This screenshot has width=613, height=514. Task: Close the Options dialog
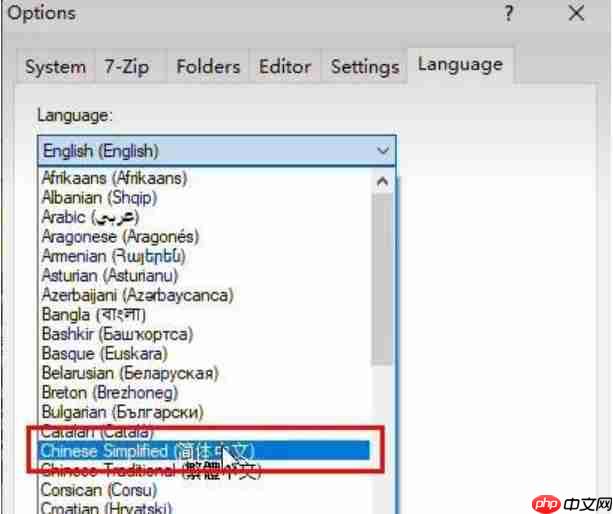[x=576, y=14]
